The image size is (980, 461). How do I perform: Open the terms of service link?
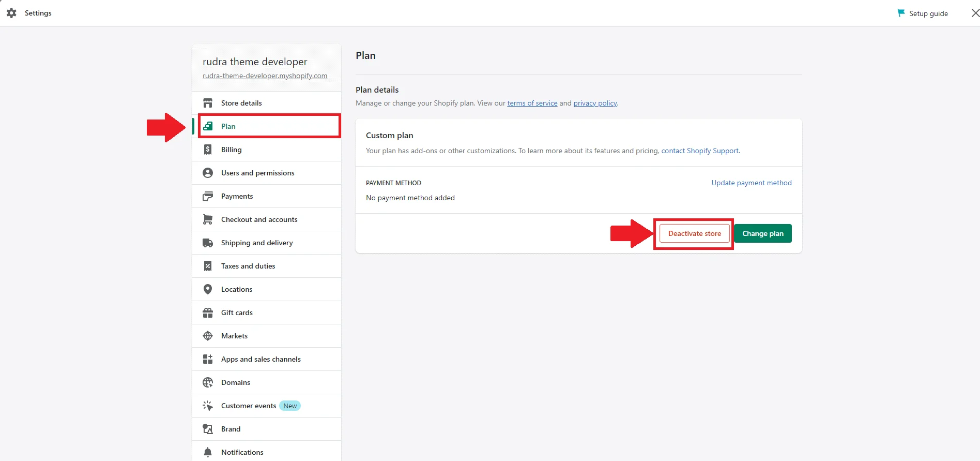(x=532, y=103)
